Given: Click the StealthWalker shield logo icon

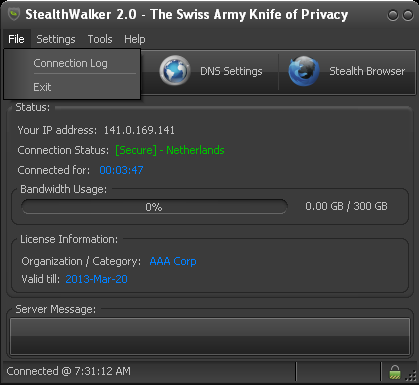Looking at the screenshot, I should (14, 14).
